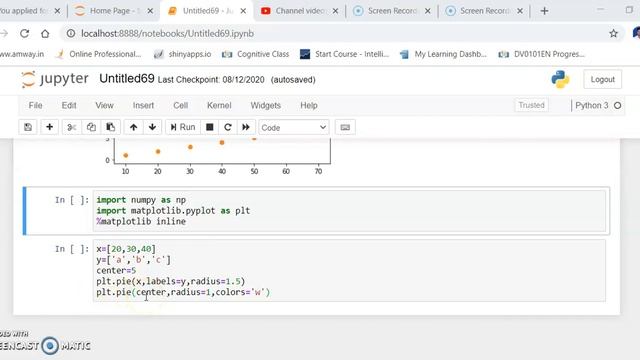640x360 pixels.
Task: Open the Help menu
Action: tap(309, 105)
